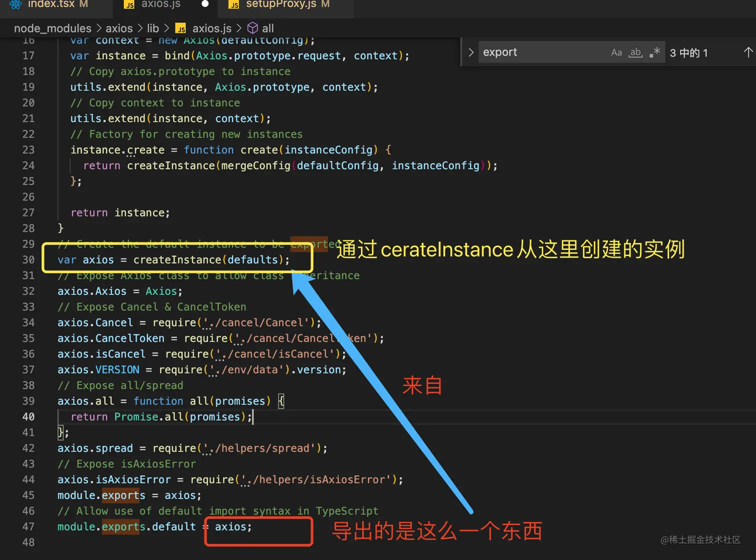Click './env/data' path on line 37
Image resolution: width=756 pixels, height=560 pixels.
(246, 369)
